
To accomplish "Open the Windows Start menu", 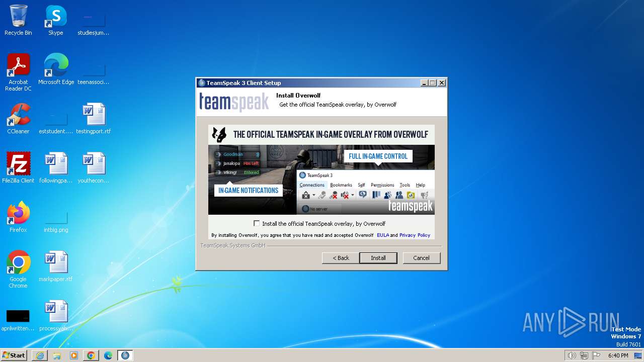I will coord(14,355).
